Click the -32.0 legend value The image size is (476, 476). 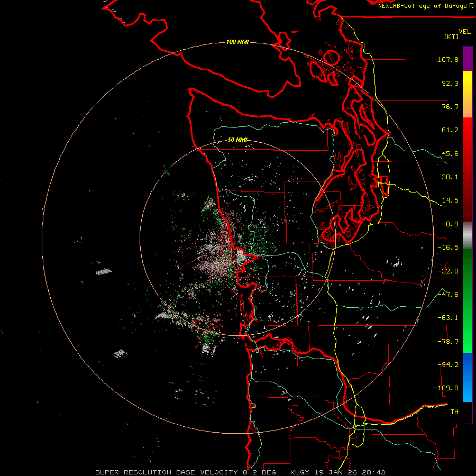(448, 271)
